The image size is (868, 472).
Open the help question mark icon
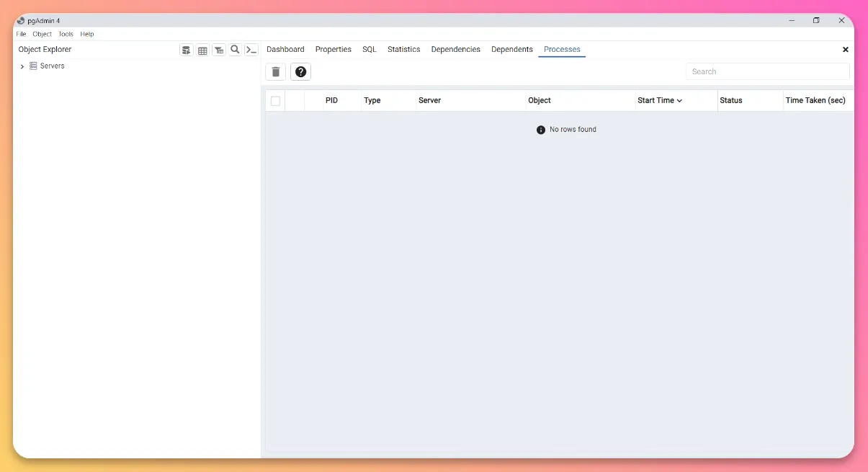pos(300,72)
